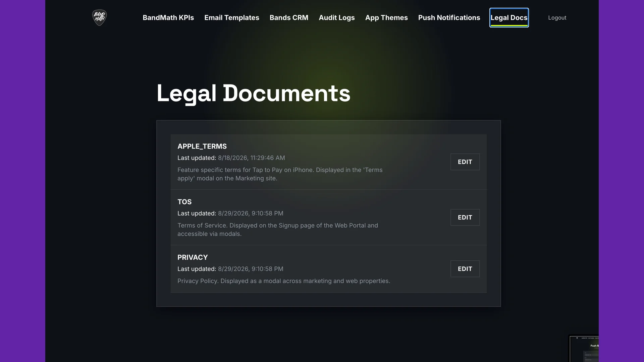This screenshot has width=644, height=362.
Task: Open Bands CRM section
Action: 289,18
